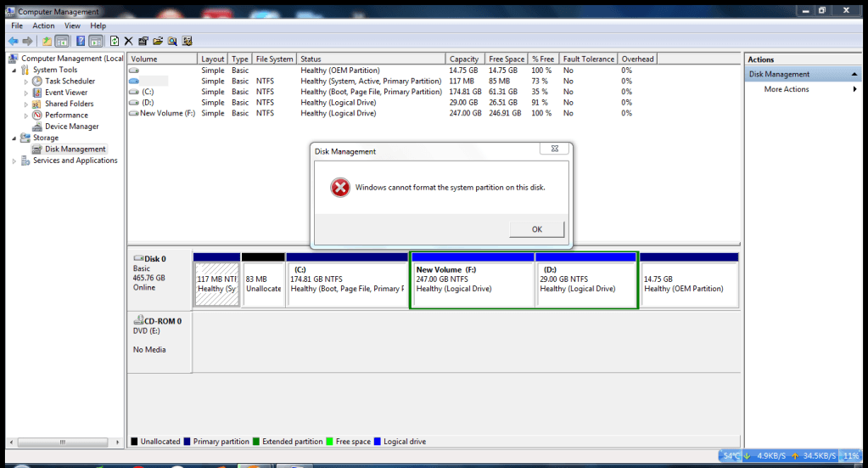Click the Performance icon in tree
Viewport: 868px width, 468px height.
click(37, 116)
